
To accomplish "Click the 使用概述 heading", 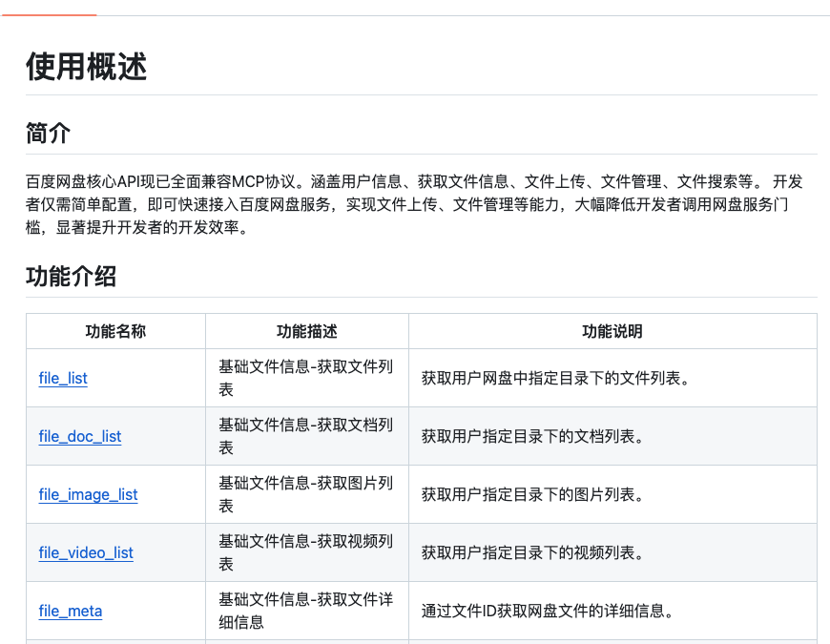I will coord(86,67).
